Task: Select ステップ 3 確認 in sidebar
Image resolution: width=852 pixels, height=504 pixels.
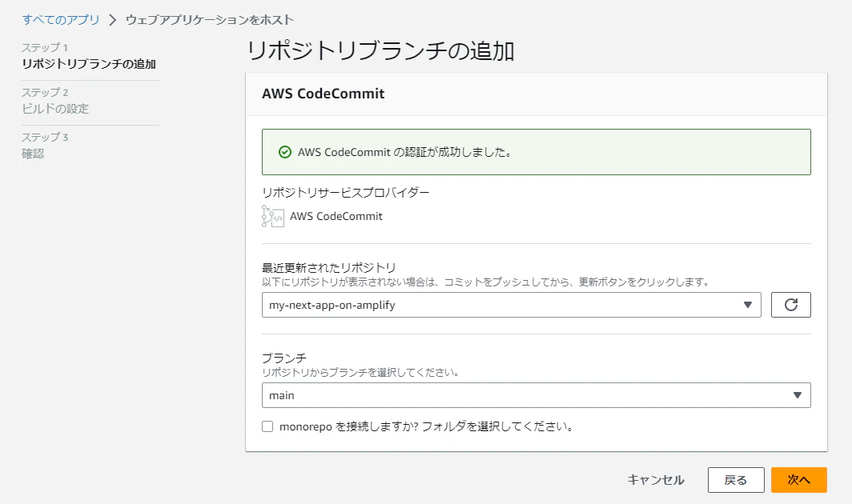Action: coord(45,146)
